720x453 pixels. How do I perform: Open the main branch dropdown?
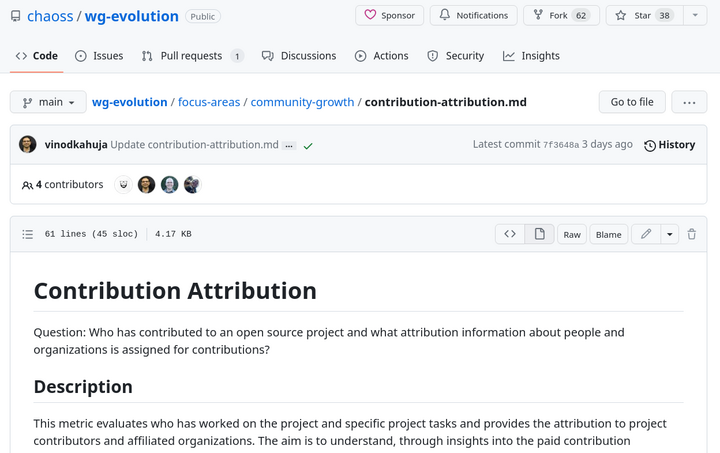click(47, 102)
